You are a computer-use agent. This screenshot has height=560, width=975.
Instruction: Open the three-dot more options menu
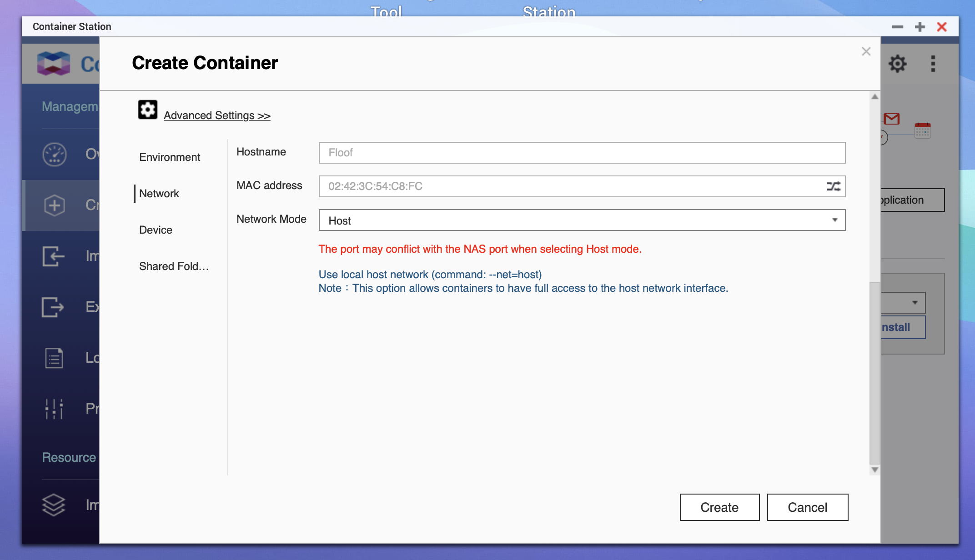pyautogui.click(x=933, y=64)
